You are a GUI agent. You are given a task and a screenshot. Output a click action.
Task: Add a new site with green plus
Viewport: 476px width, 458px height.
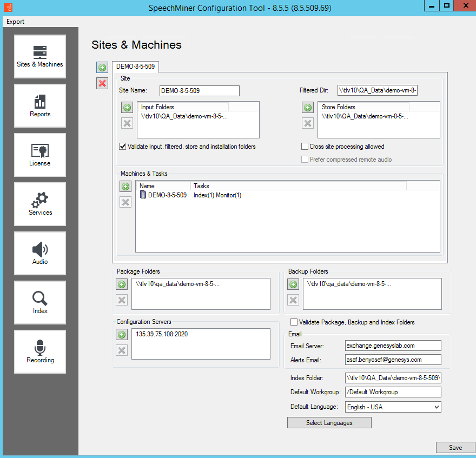tap(102, 68)
